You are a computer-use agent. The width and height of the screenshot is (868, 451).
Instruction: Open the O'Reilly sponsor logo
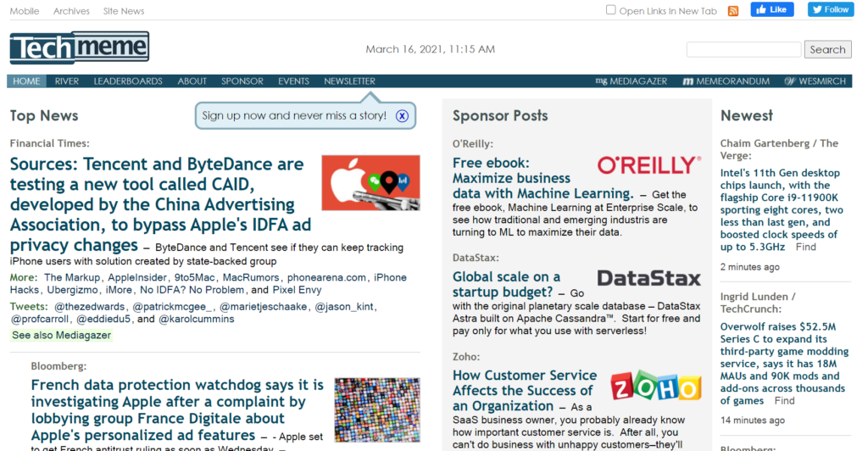point(648,165)
